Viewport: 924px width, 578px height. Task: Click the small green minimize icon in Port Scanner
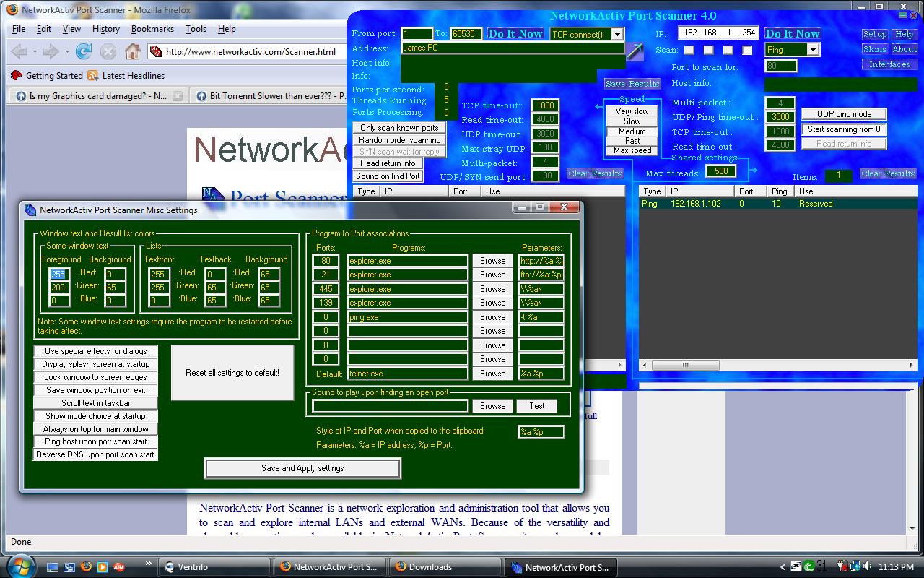pos(902,14)
